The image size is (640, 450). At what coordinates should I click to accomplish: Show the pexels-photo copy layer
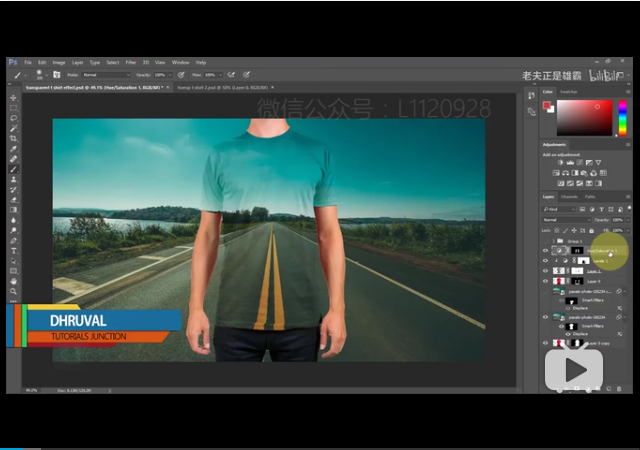pos(545,291)
